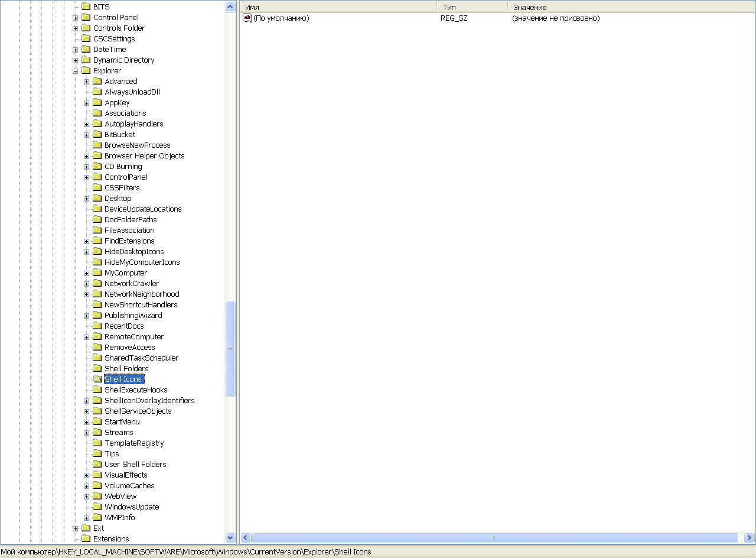The width and height of the screenshot is (756, 558).
Task: Click the BitBucket folder icon
Action: (x=97, y=135)
